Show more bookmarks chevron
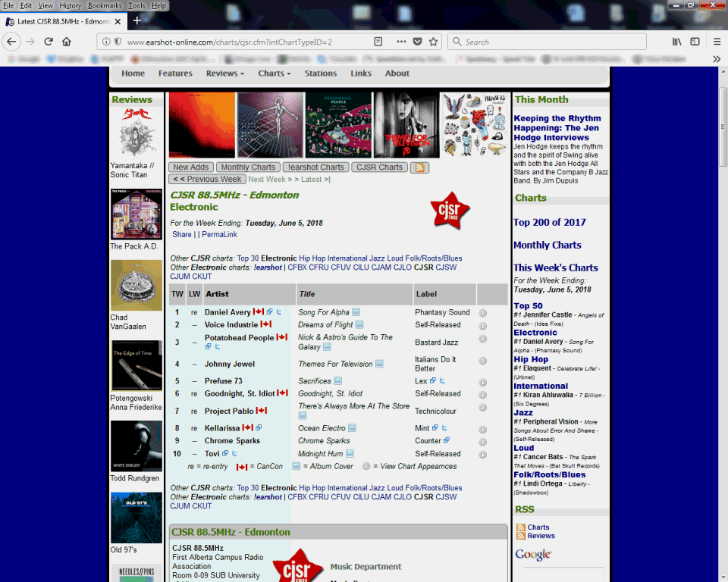Screen dimensions: 728x582 coord(717,59)
